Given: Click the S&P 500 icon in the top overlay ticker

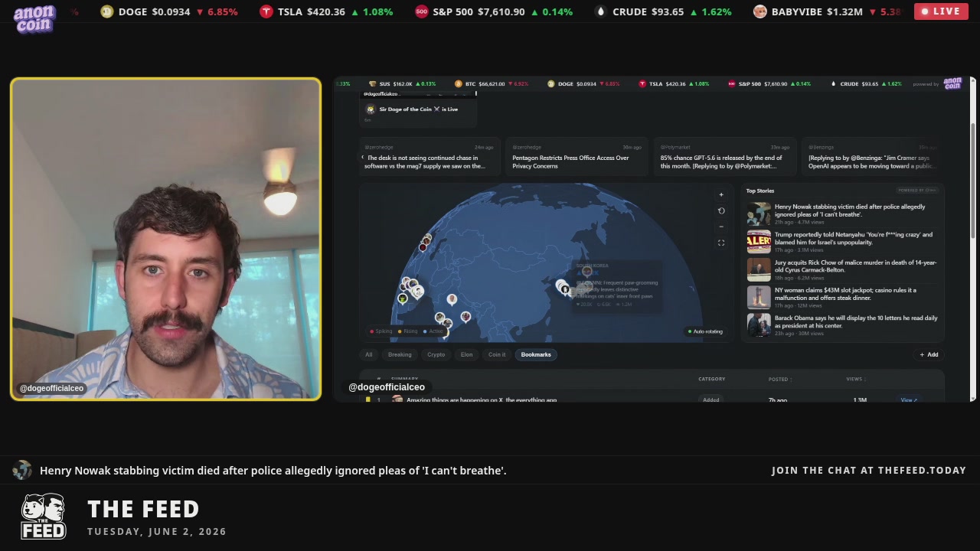Looking at the screenshot, I should pos(421,11).
